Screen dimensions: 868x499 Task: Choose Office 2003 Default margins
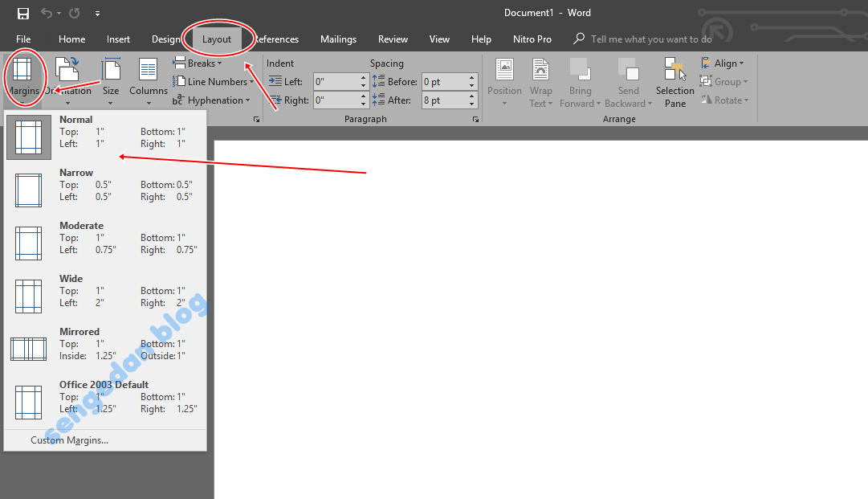click(x=105, y=403)
